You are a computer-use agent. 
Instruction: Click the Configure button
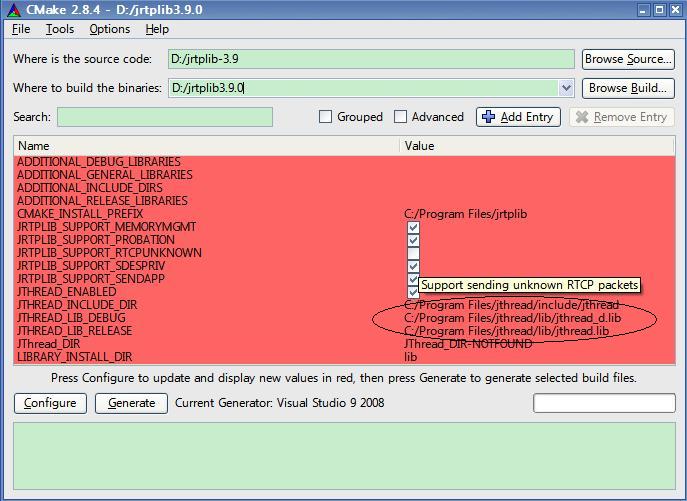click(50, 403)
